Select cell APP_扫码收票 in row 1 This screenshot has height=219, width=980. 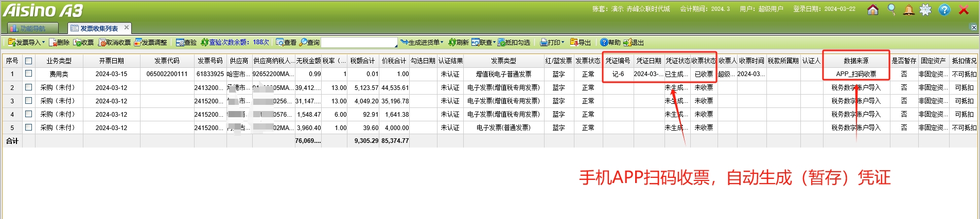tap(856, 74)
